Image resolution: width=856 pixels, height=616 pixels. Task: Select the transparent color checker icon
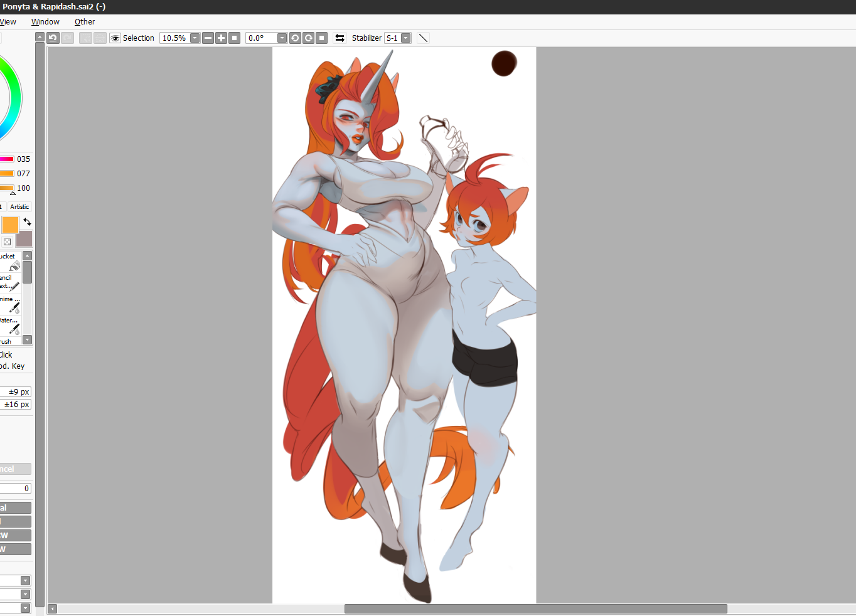tap(7, 242)
